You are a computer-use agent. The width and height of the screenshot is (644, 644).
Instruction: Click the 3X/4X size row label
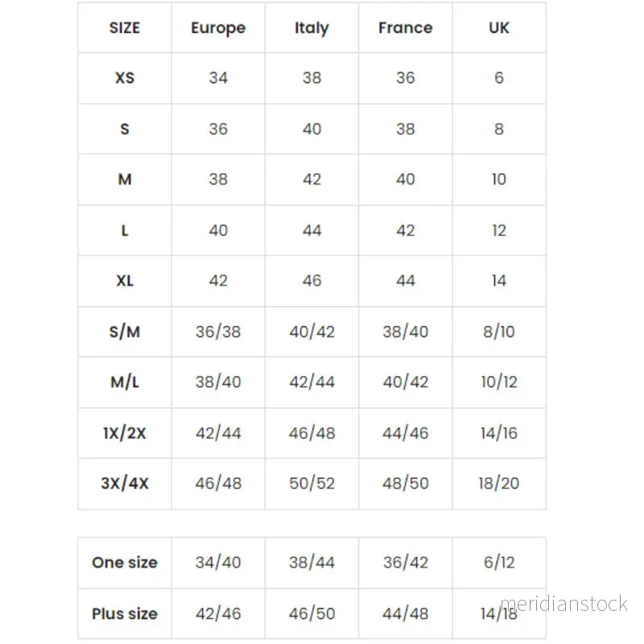coord(125,484)
